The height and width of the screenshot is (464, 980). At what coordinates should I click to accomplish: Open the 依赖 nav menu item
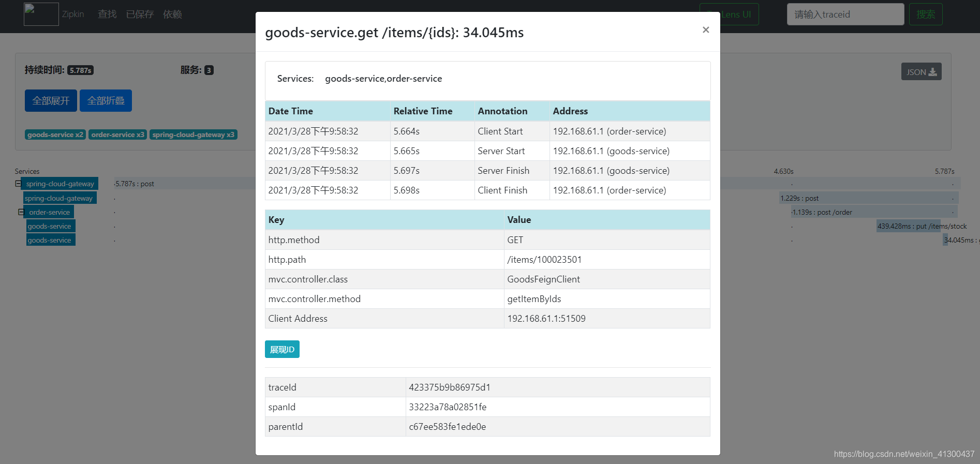[172, 14]
